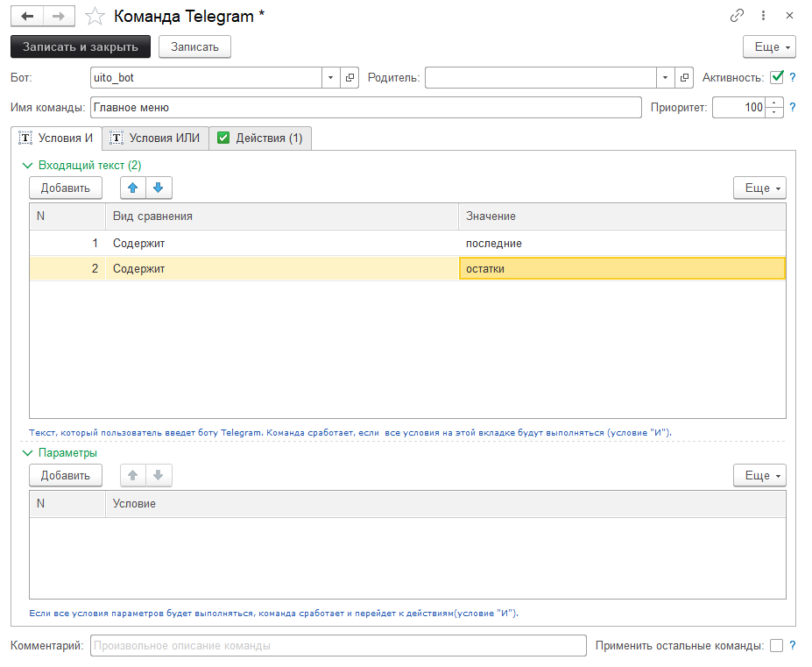Screen dimensions: 812x667
Task: Open the Действия (1) tab
Action: pos(260,138)
